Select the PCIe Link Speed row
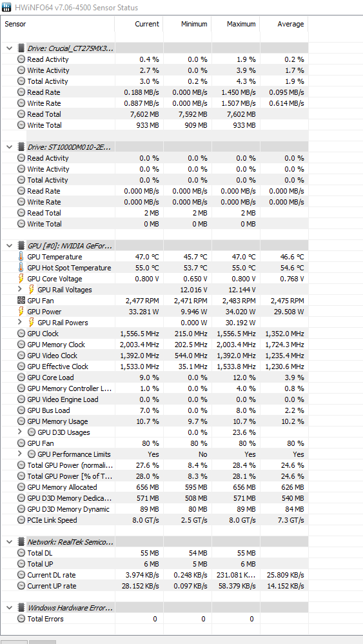Image resolution: width=363 pixels, height=644 pixels. pyautogui.click(x=154, y=520)
